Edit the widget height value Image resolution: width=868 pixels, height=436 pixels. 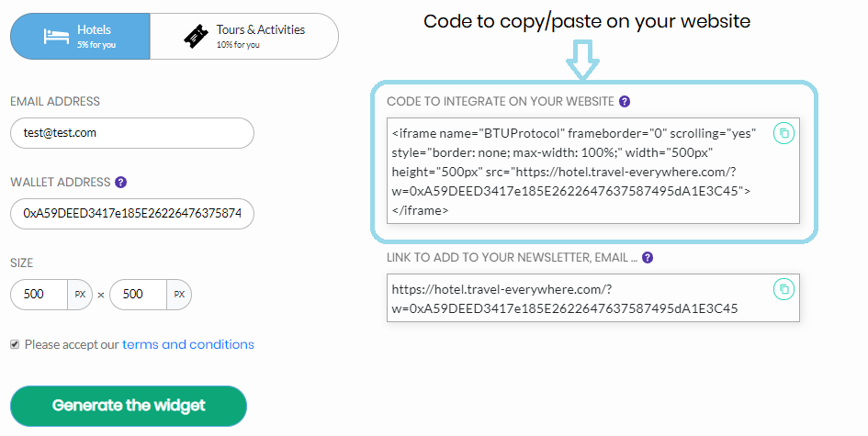pos(139,295)
